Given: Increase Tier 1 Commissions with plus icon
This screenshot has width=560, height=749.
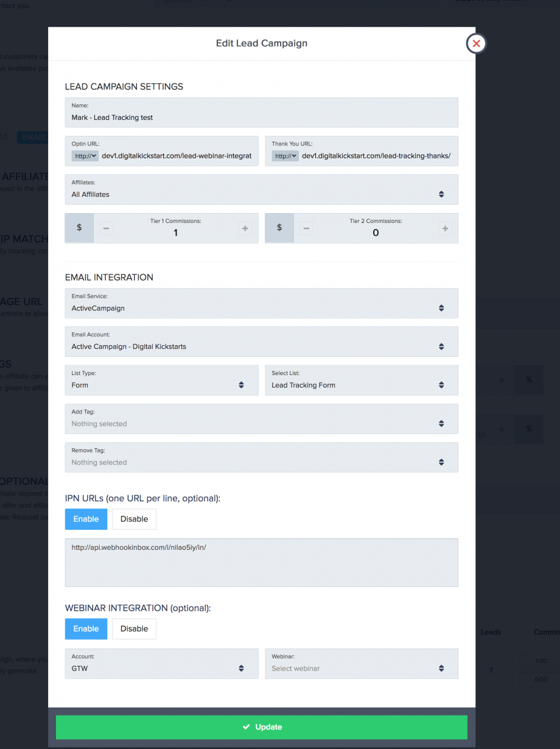Looking at the screenshot, I should [x=245, y=228].
